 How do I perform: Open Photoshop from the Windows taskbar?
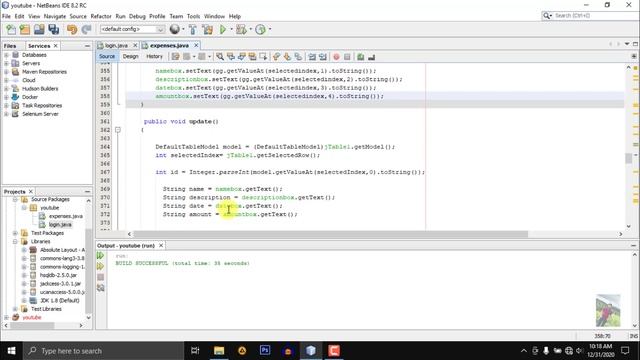265,351
